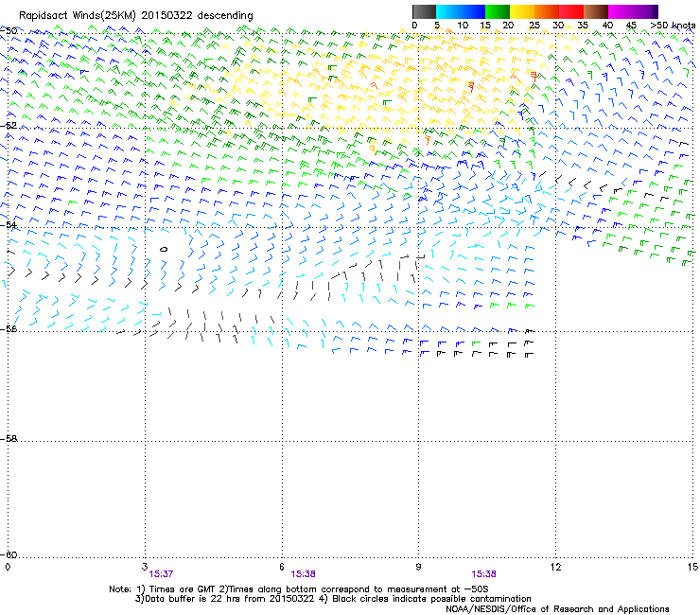Click the gray 0-5 knots color swatch
The width and height of the screenshot is (700, 615).
[424, 11]
